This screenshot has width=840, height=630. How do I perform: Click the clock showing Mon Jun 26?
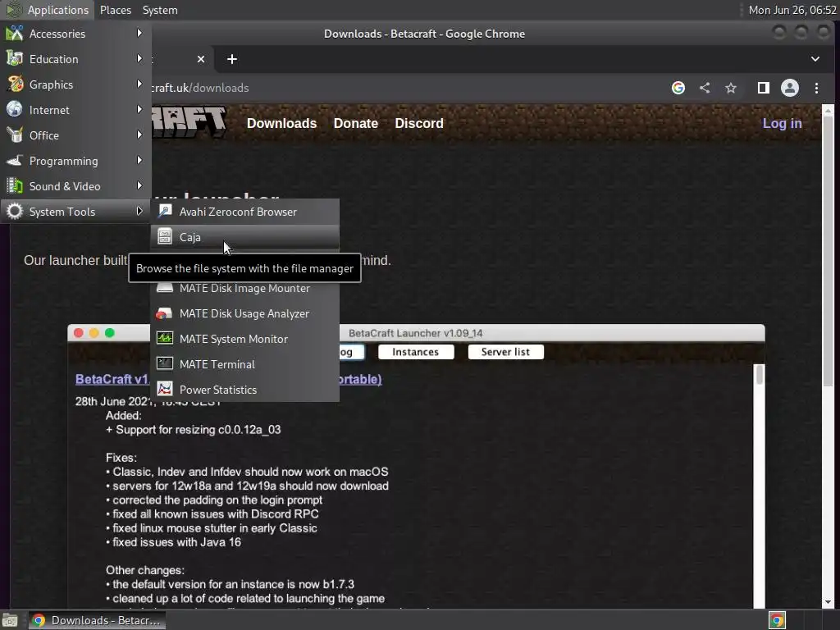click(x=792, y=10)
